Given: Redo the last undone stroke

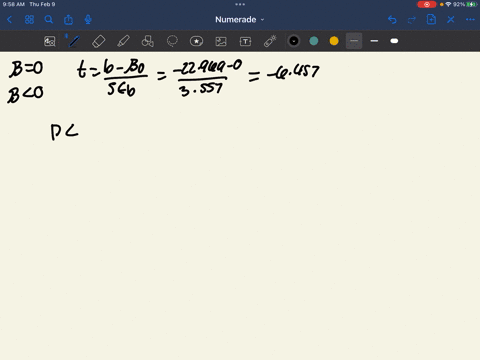Looking at the screenshot, I should (412, 20).
